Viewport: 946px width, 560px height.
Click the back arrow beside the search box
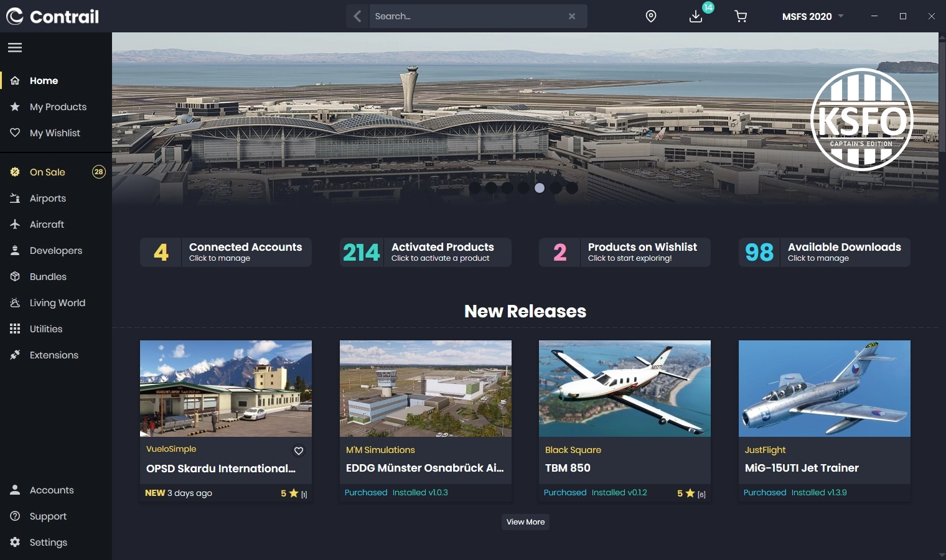point(357,16)
